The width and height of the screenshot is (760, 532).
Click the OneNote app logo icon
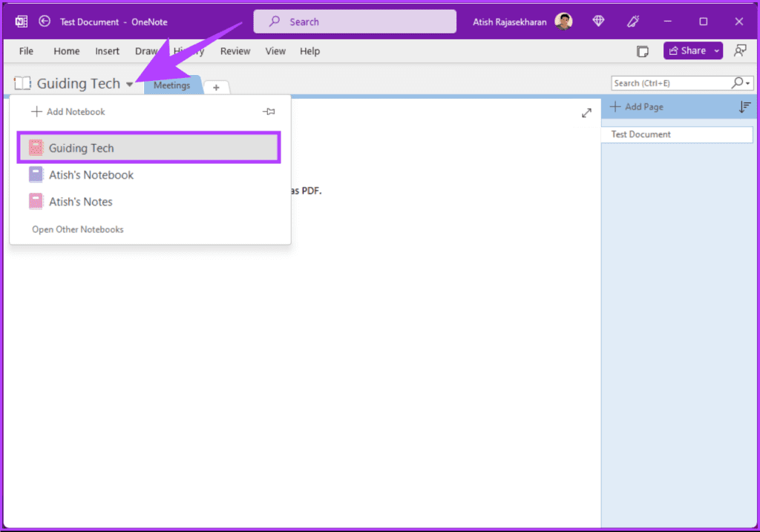pos(22,22)
